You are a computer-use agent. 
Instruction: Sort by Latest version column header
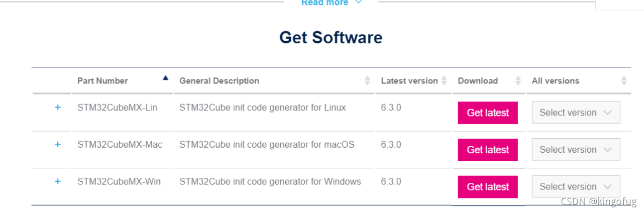pyautogui.click(x=409, y=81)
